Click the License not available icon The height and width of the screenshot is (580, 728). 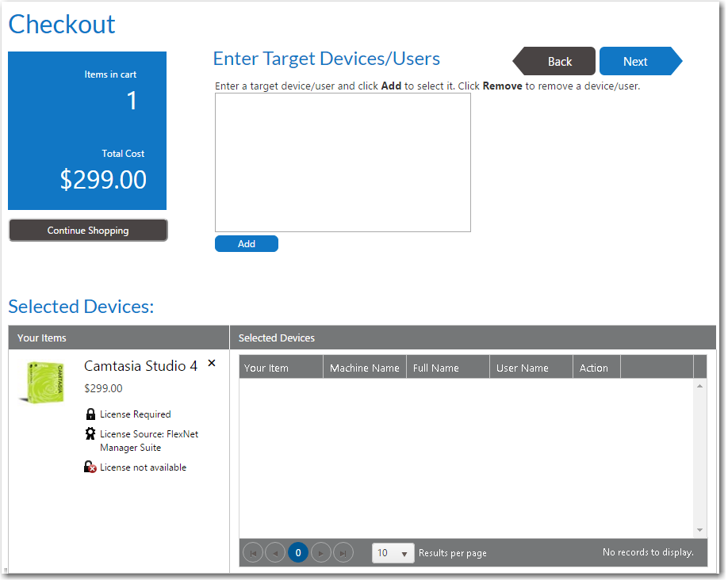(90, 467)
